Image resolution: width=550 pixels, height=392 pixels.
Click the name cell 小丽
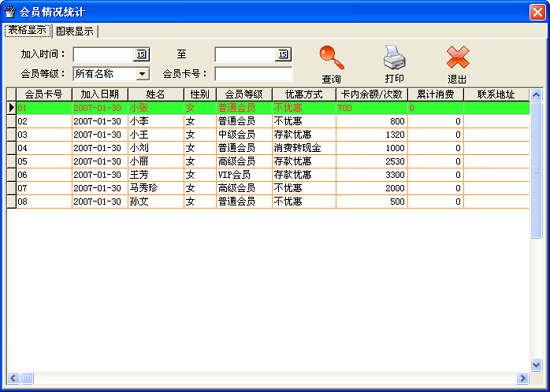coord(156,161)
